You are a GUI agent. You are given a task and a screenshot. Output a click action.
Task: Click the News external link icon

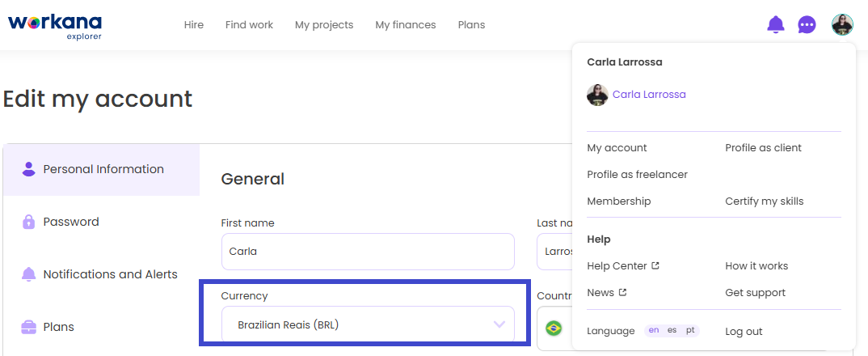(x=623, y=292)
